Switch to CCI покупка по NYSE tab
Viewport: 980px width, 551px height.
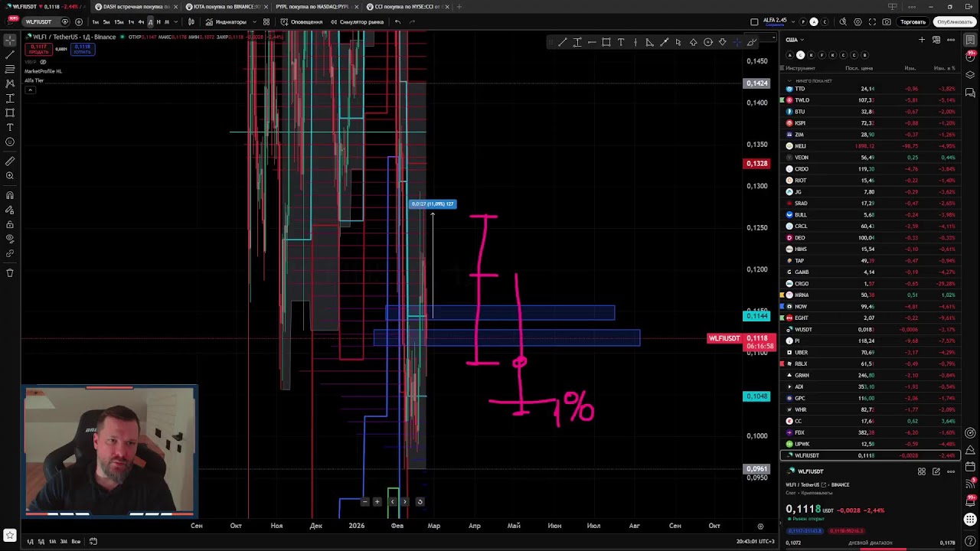(409, 7)
